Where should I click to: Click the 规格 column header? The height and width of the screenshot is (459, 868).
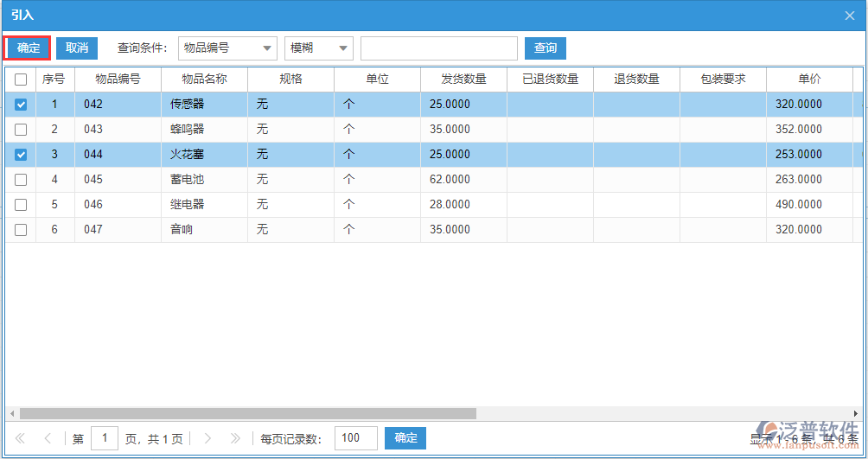[x=290, y=80]
